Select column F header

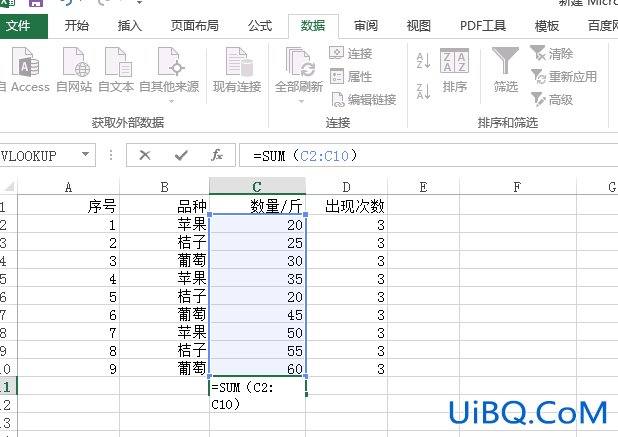click(517, 187)
